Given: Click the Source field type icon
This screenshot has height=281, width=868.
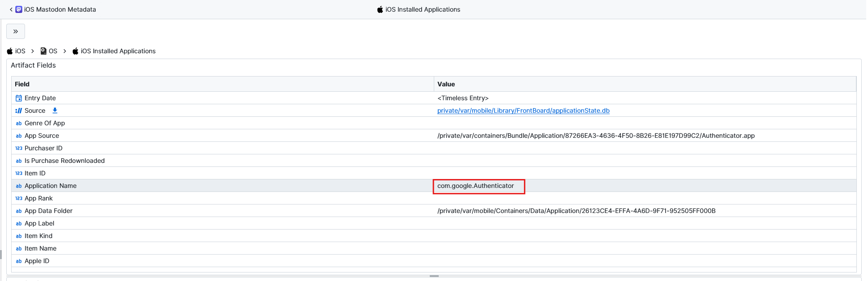Looking at the screenshot, I should pos(19,111).
